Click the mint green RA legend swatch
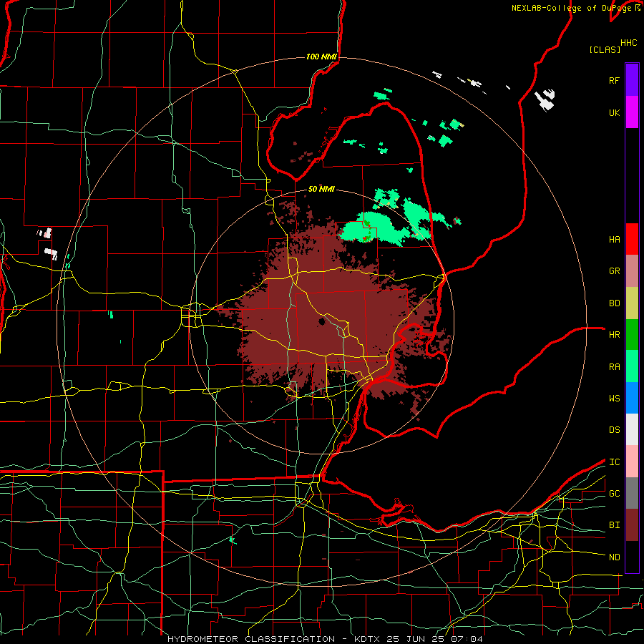This screenshot has width=644, height=644. click(632, 366)
